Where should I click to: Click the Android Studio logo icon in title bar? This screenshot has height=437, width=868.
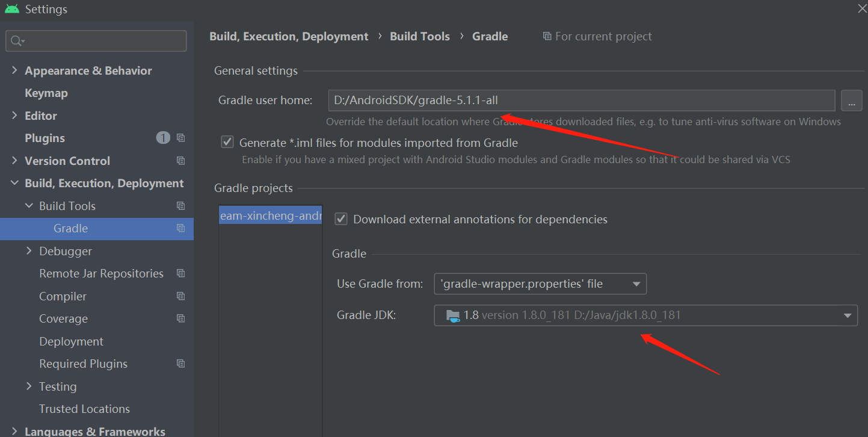click(x=11, y=9)
